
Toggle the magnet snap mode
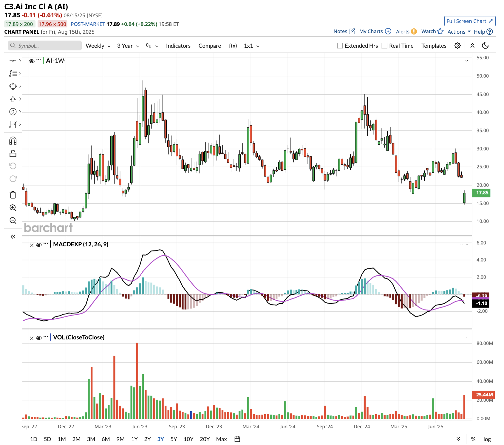tap(13, 140)
